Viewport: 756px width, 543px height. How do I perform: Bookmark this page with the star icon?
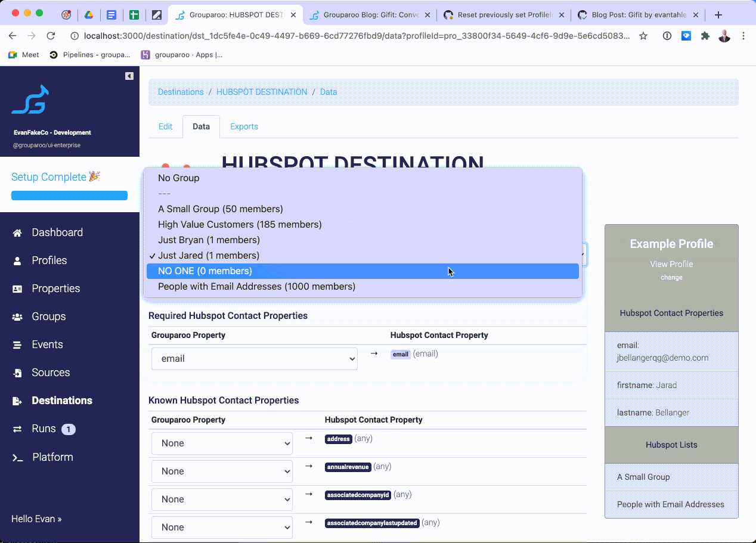click(643, 36)
